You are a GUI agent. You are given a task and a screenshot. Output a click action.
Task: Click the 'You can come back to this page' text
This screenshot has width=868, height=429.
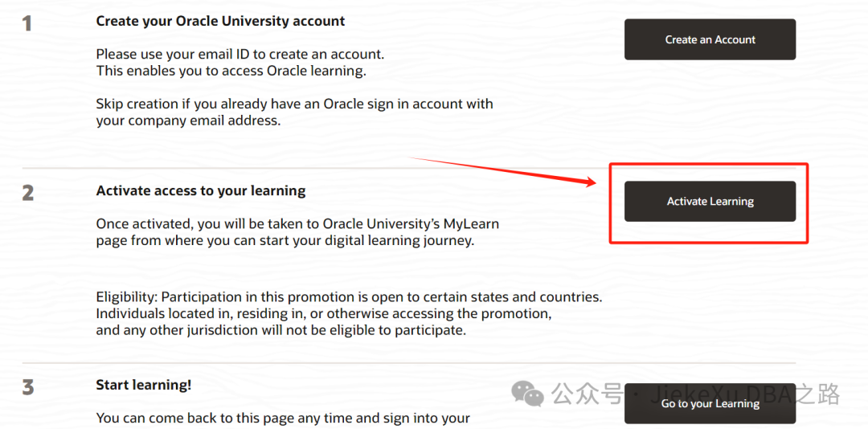click(x=283, y=418)
